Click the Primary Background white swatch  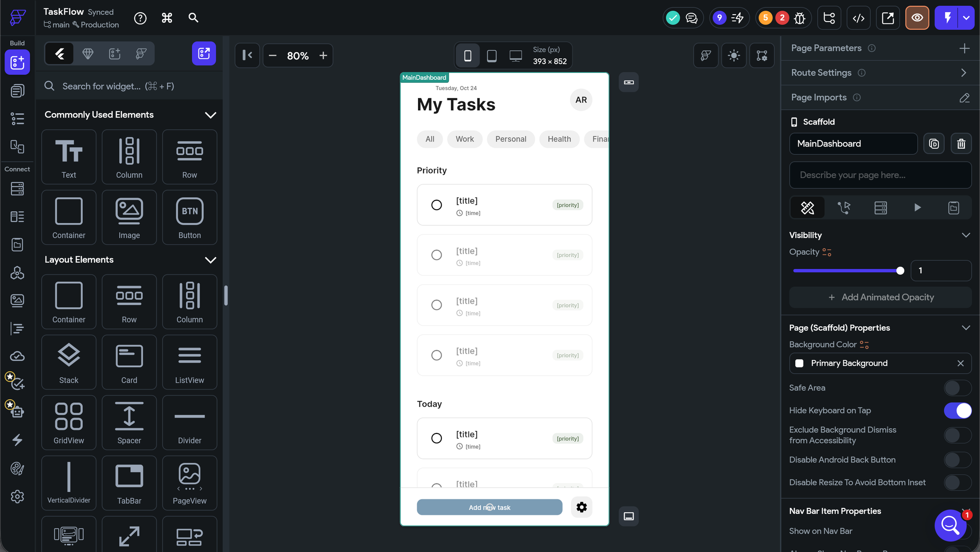pyautogui.click(x=799, y=363)
